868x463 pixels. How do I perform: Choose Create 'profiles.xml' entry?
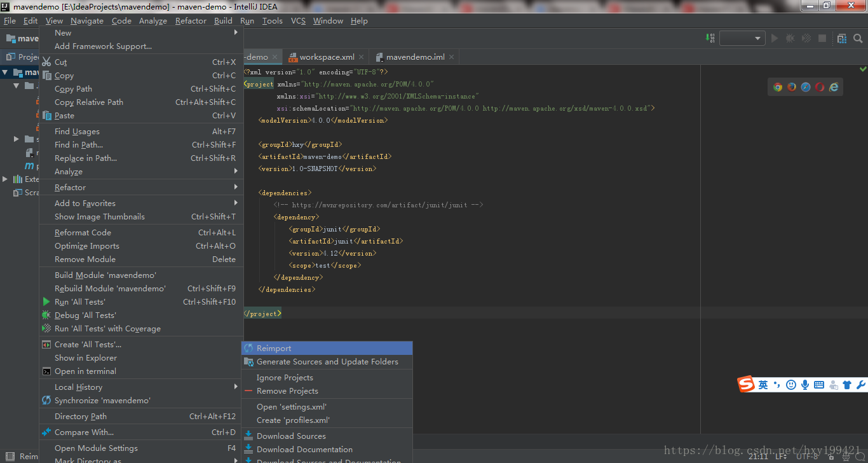click(x=327, y=420)
